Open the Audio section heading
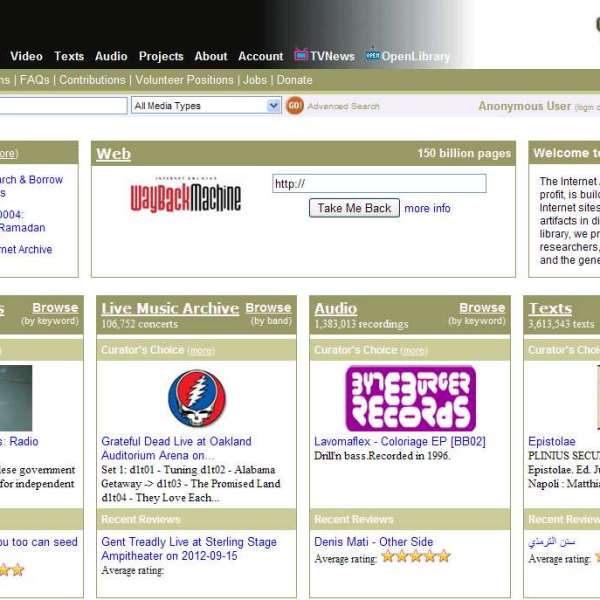 (x=336, y=308)
